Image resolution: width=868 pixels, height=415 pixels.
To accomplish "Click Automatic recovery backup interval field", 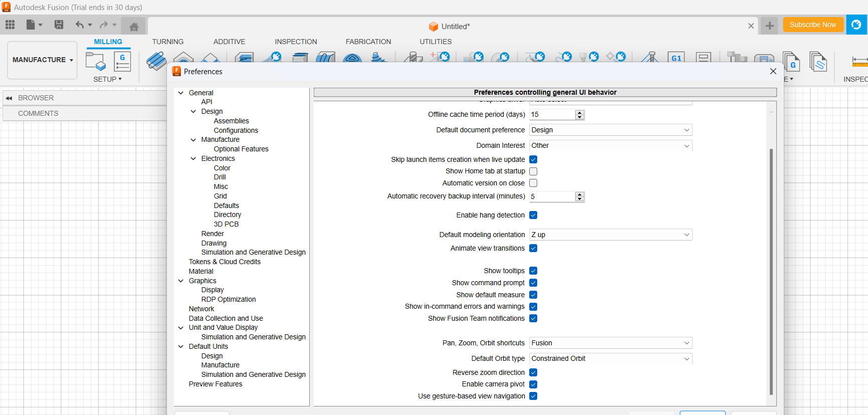I will [552, 196].
